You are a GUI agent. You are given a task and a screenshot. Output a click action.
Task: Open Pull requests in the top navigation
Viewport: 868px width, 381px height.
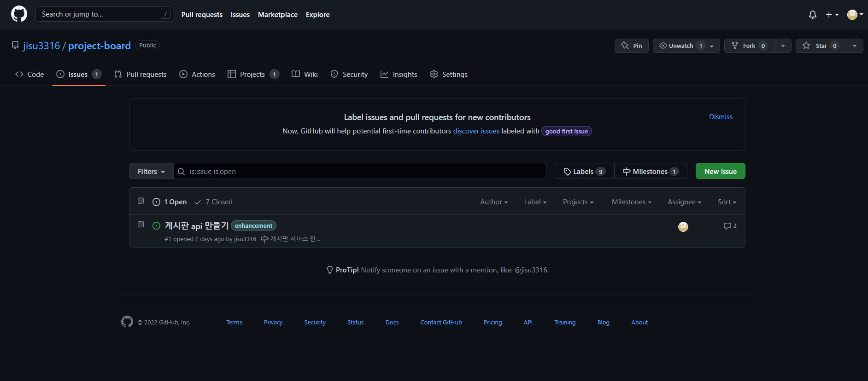coord(202,15)
